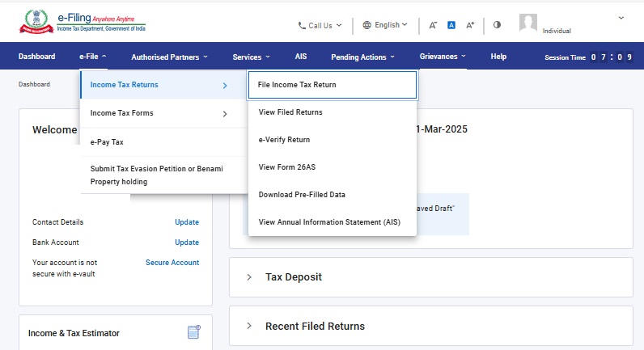Toggle the high contrast mode icon
644x350 pixels.
(x=497, y=24)
